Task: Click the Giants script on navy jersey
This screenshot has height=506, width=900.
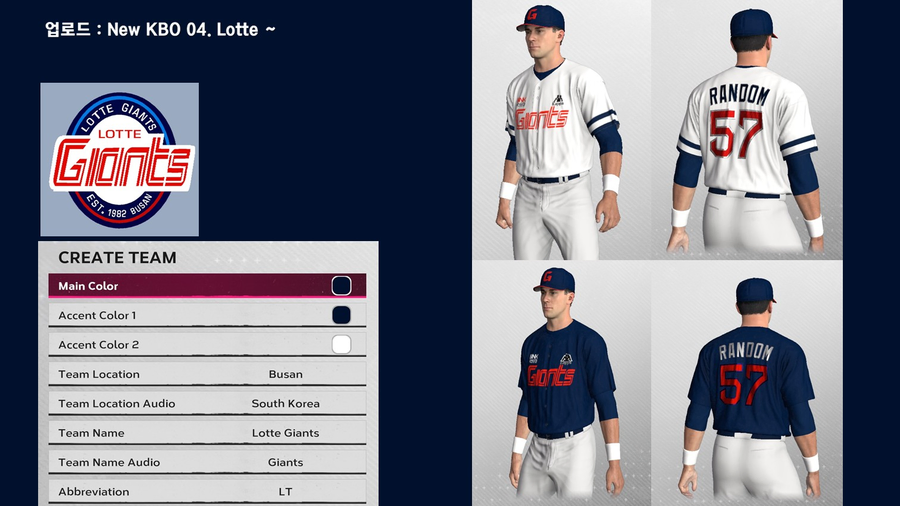Action: pos(550,376)
